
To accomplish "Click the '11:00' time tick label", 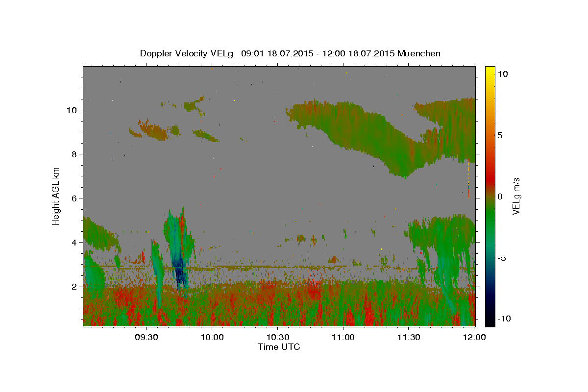I will click(343, 338).
